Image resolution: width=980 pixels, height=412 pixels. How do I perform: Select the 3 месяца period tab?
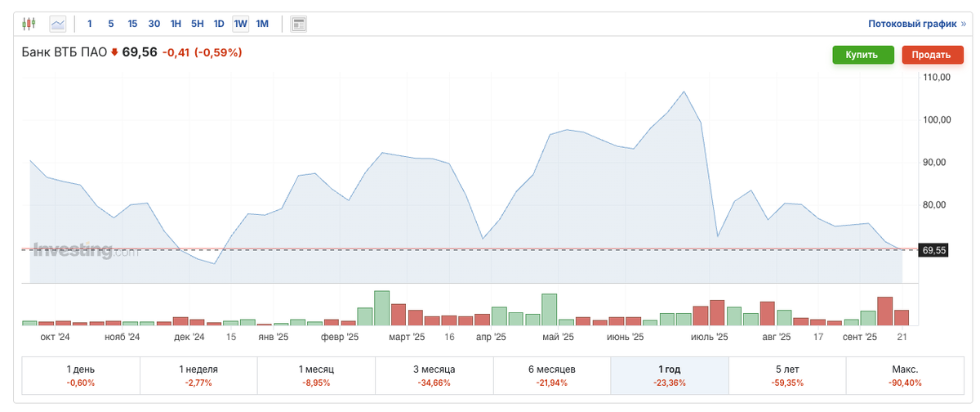[434, 375]
